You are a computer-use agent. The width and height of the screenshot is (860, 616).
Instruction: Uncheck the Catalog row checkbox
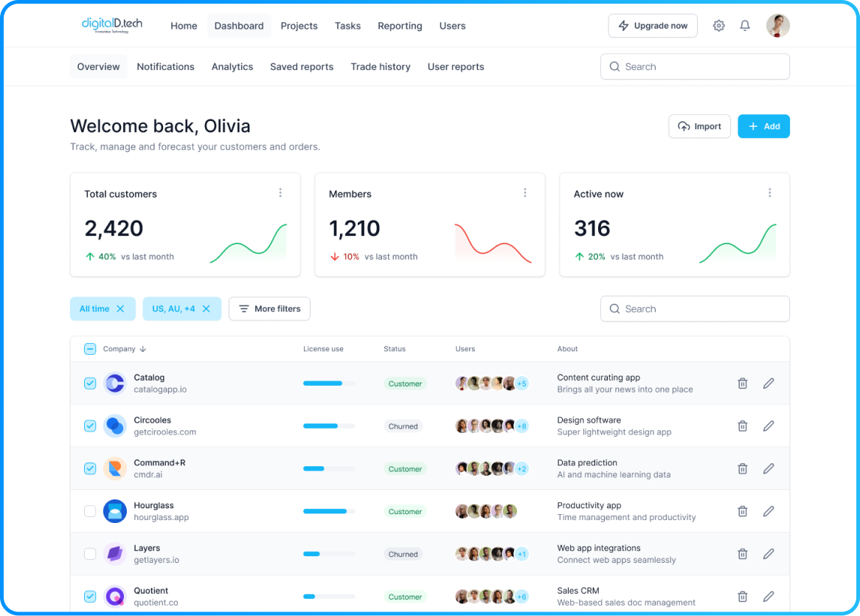(90, 384)
